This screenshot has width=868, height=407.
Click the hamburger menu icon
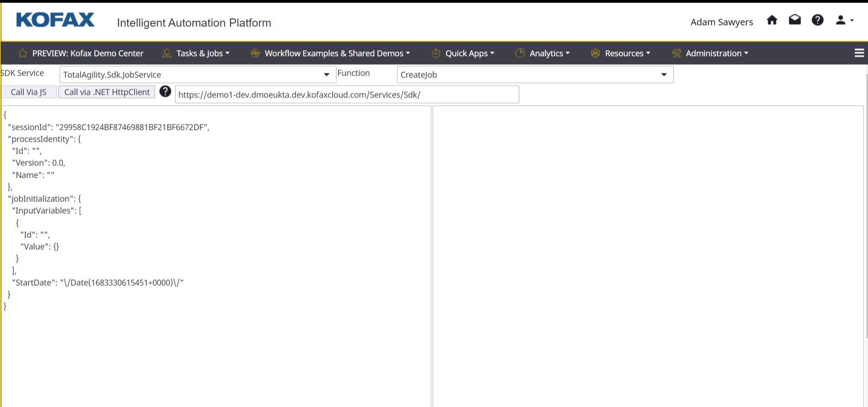click(x=859, y=53)
